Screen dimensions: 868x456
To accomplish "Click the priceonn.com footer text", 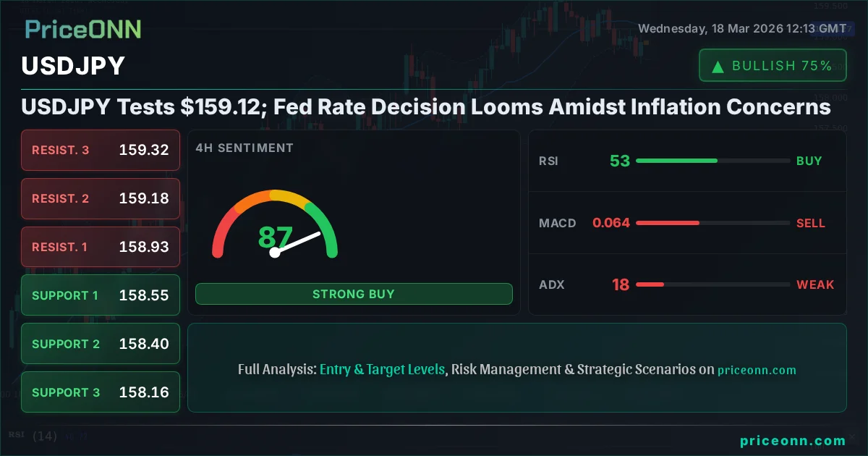I will coord(793,440).
